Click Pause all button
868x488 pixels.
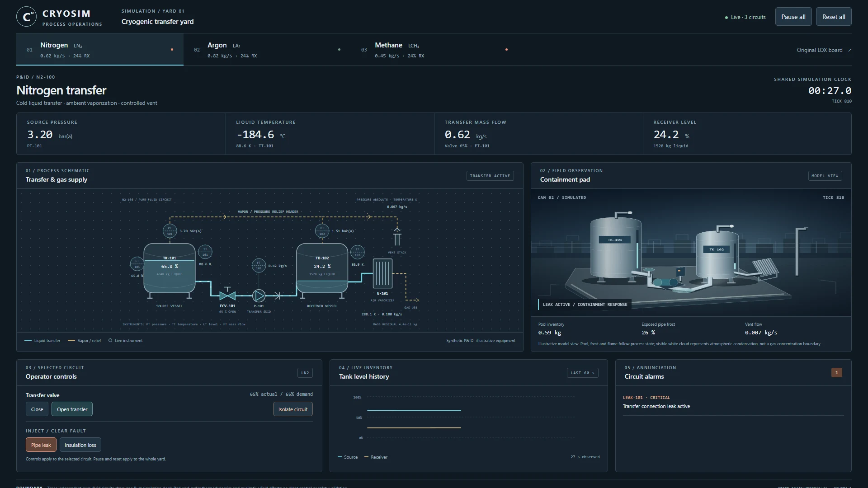pos(793,17)
